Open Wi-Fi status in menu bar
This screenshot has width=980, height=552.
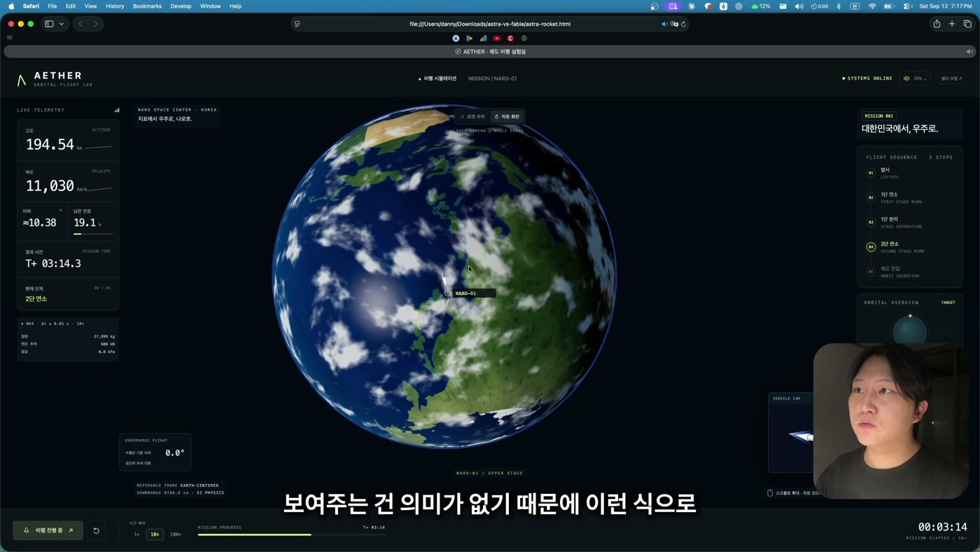point(872,6)
